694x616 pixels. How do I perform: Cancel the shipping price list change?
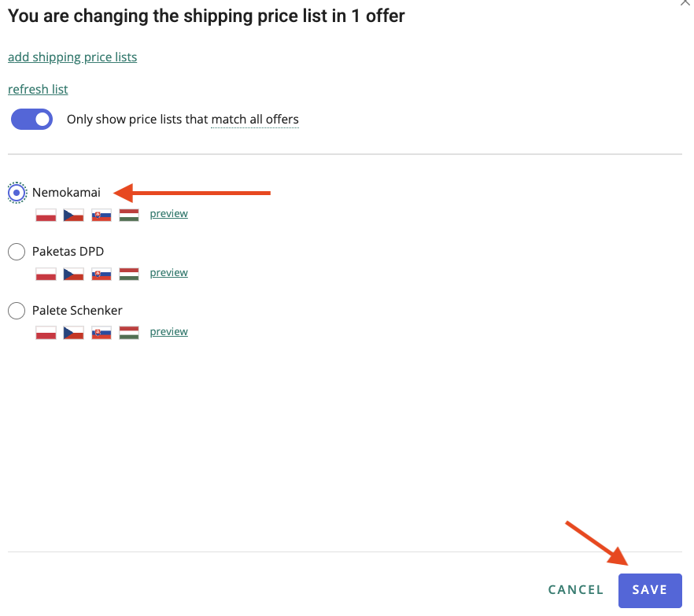point(575,590)
